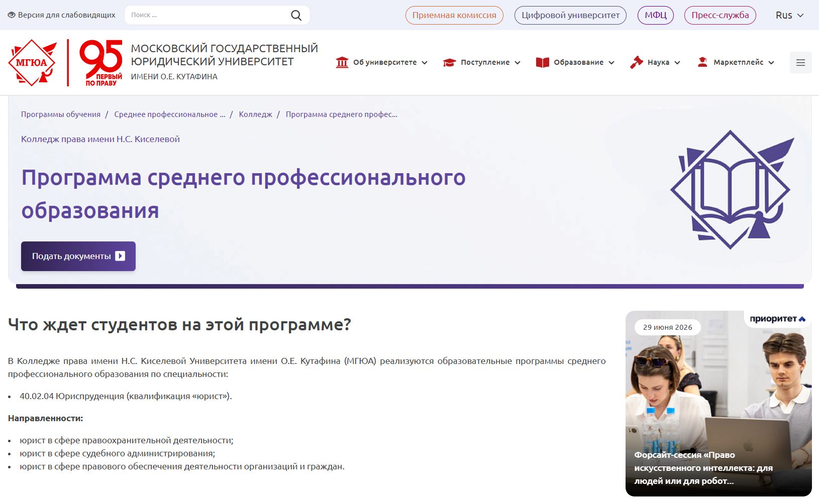This screenshot has height=504, width=819.
Task: Click the Приемная комиссия button
Action: click(454, 15)
